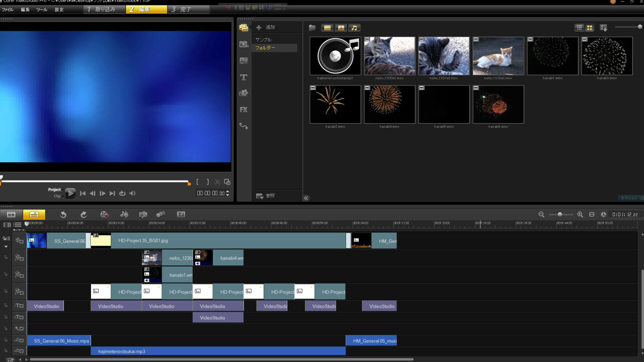
Task: Toggle repeat playback in preview
Action: 122,194
